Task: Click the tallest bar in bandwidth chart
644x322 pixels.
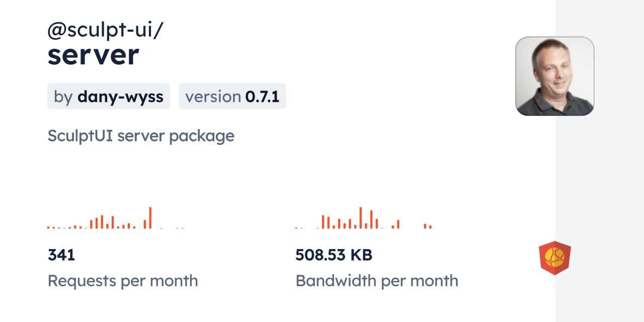Action: pos(360,218)
